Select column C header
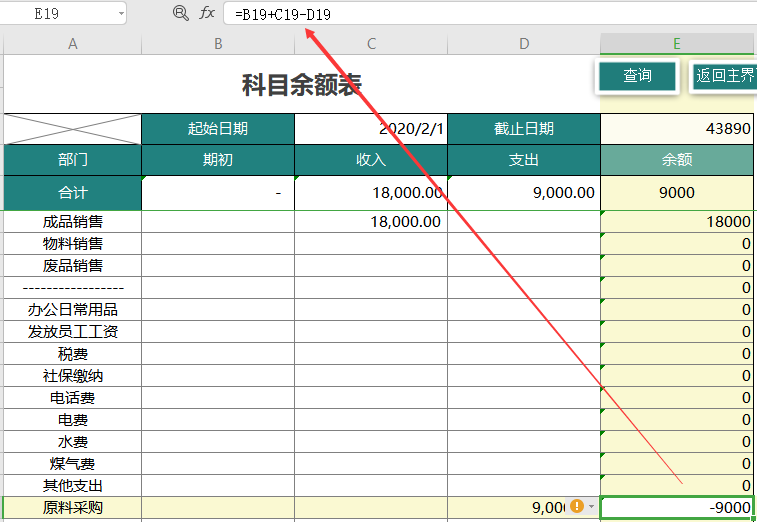The height and width of the screenshot is (522, 757). click(x=371, y=43)
